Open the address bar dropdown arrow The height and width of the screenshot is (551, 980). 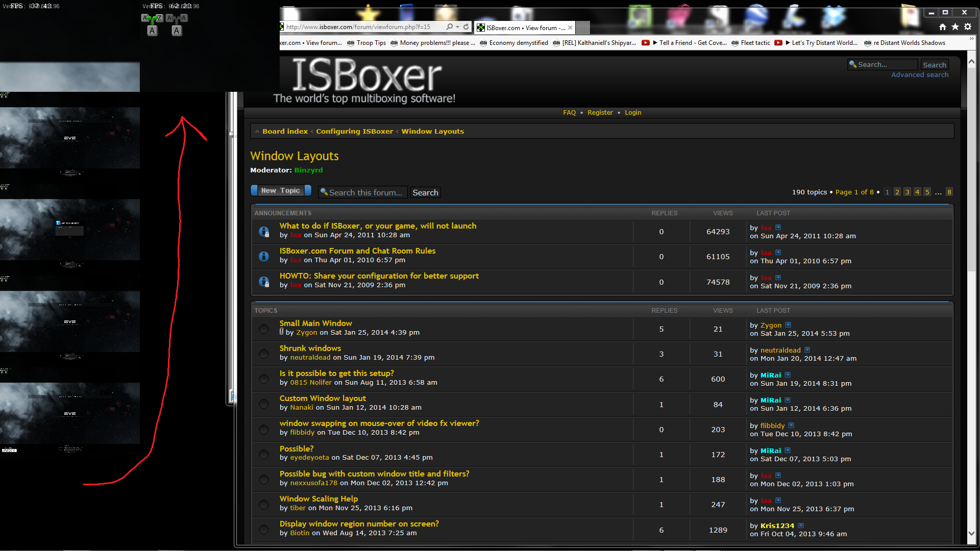click(458, 27)
